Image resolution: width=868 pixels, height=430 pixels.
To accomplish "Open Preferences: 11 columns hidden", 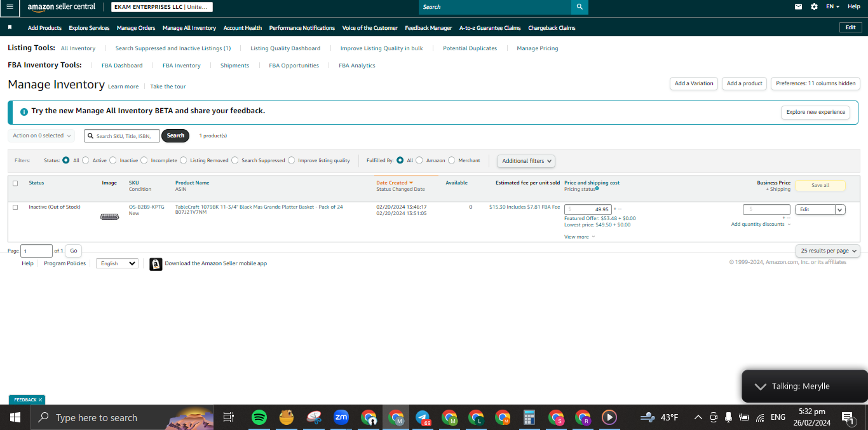I will click(x=816, y=83).
